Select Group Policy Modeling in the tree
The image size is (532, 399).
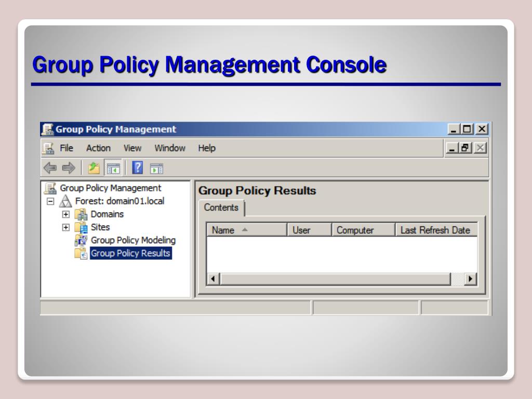[134, 240]
